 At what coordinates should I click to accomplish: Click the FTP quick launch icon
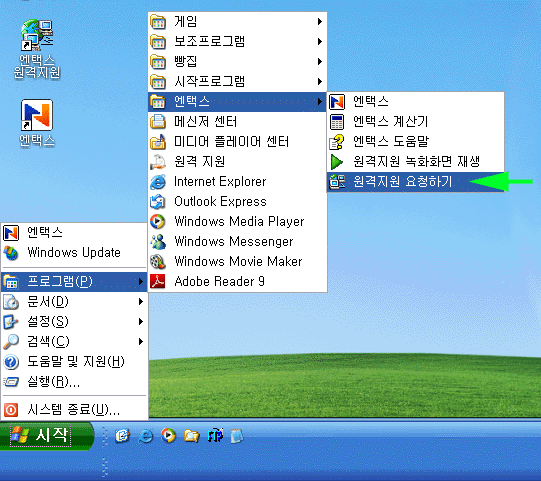click(x=215, y=436)
